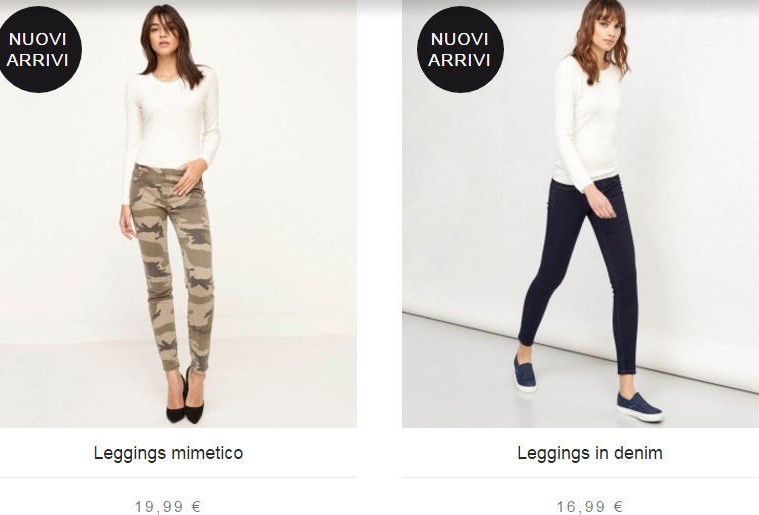Open the Leggings in denim title link

click(590, 453)
